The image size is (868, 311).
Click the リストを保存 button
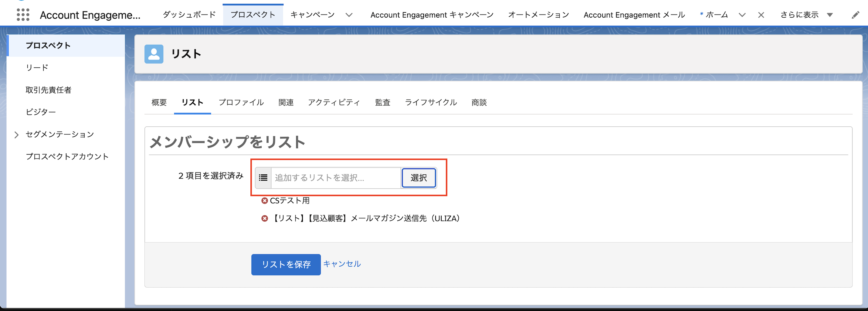[x=286, y=265]
